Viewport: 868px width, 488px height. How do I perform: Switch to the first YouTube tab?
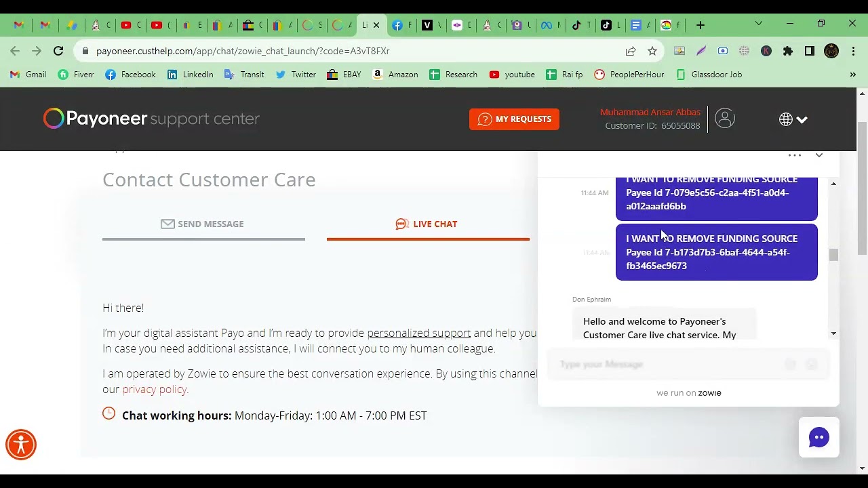coord(130,25)
